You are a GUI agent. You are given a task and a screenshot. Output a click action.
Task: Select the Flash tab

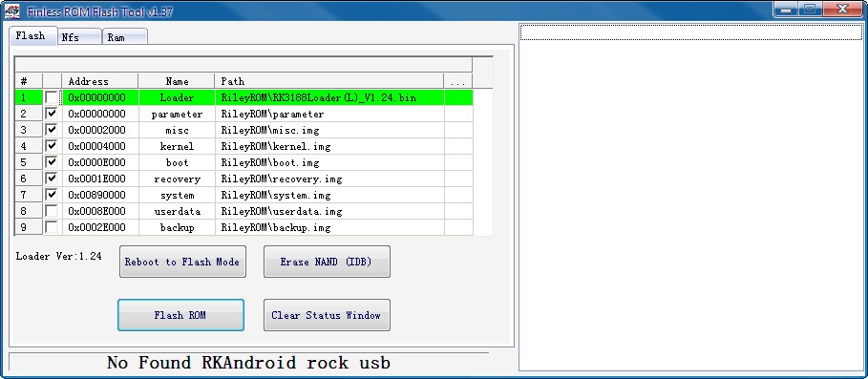[33, 35]
